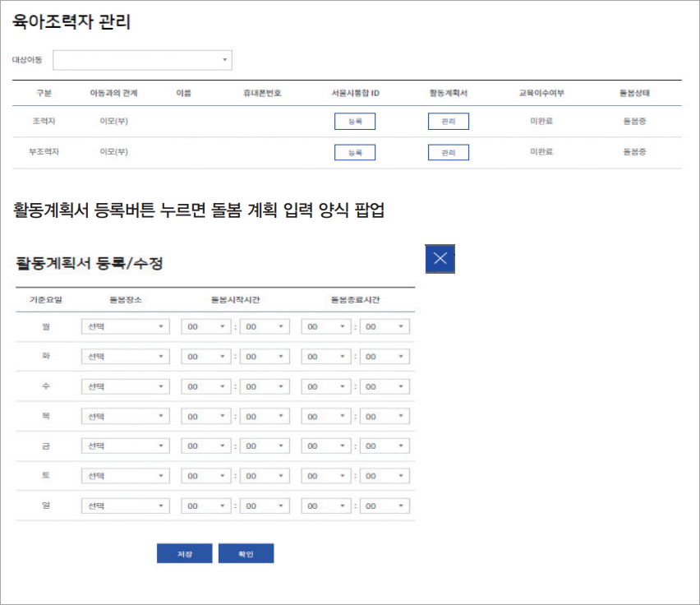Open Monday 돌봄장소 선택 dropdown
Screen dimensions: 700x605
click(125, 326)
